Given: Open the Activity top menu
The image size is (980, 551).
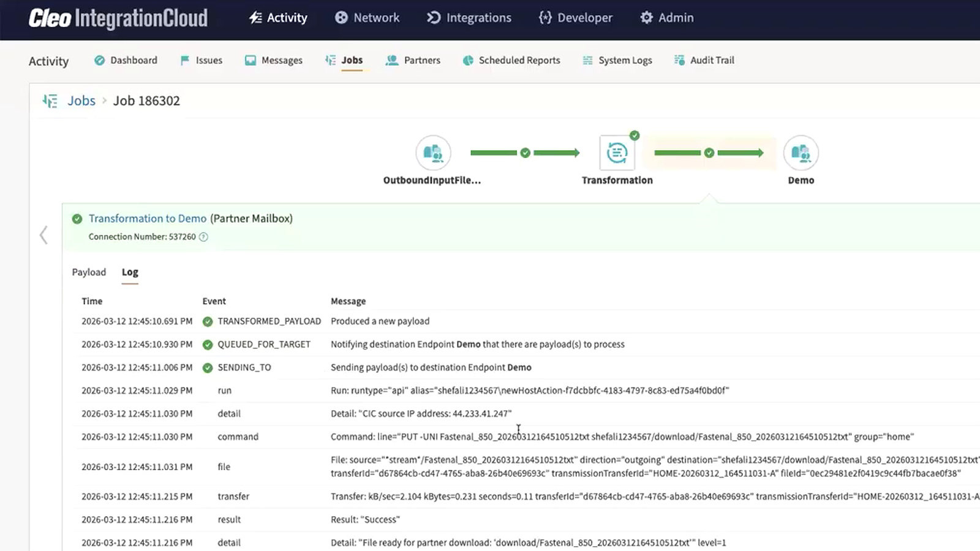Looking at the screenshot, I should click(278, 18).
